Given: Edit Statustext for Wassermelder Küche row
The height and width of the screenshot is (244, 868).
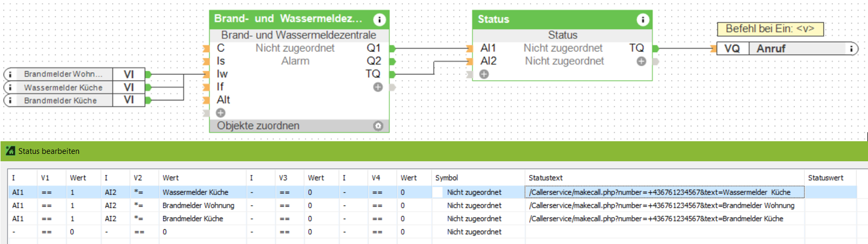Looking at the screenshot, I should pos(664,192).
